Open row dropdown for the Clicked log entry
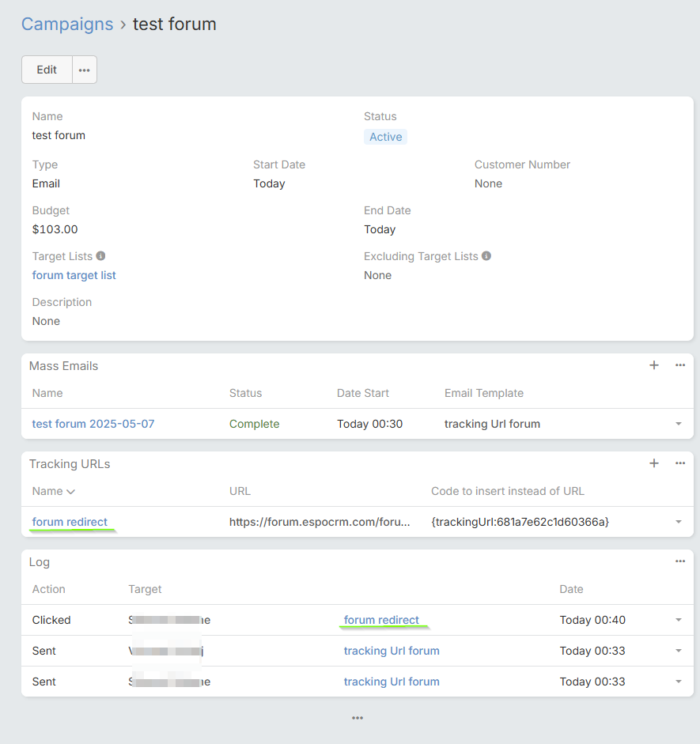This screenshot has height=744, width=700. 679,621
